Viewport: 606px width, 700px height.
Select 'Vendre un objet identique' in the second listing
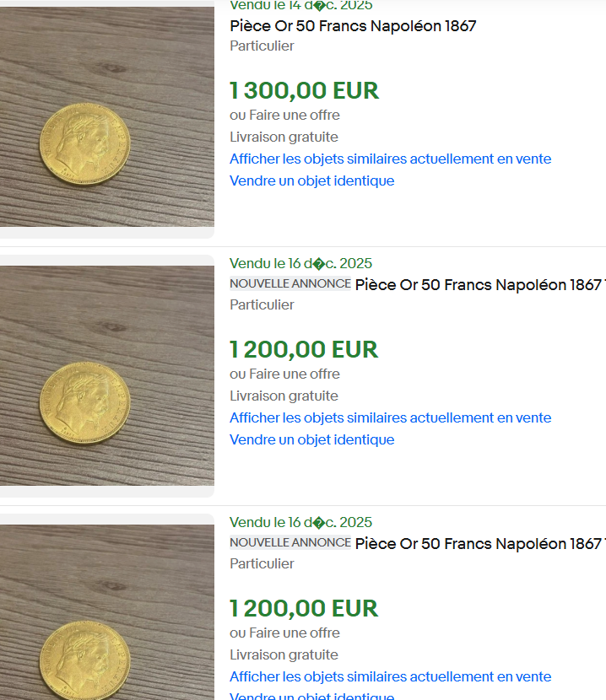tap(311, 439)
